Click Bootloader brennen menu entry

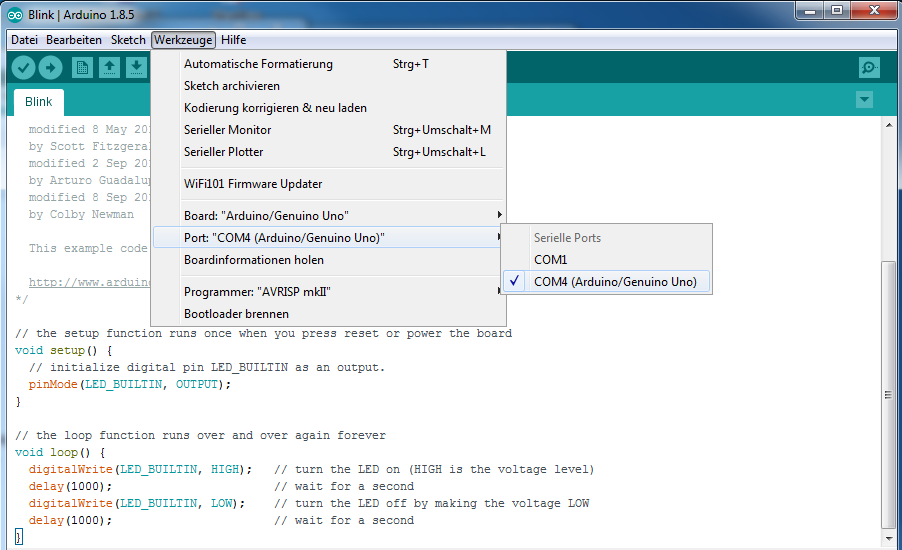click(x=236, y=314)
